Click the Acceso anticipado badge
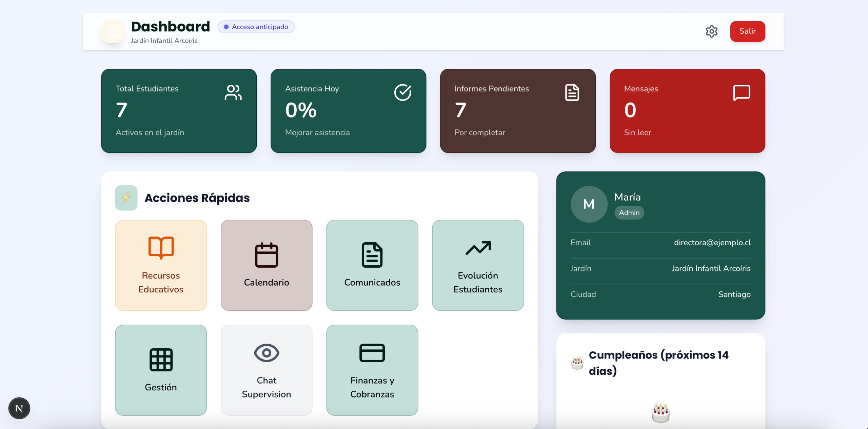This screenshot has height=429, width=868. (256, 27)
